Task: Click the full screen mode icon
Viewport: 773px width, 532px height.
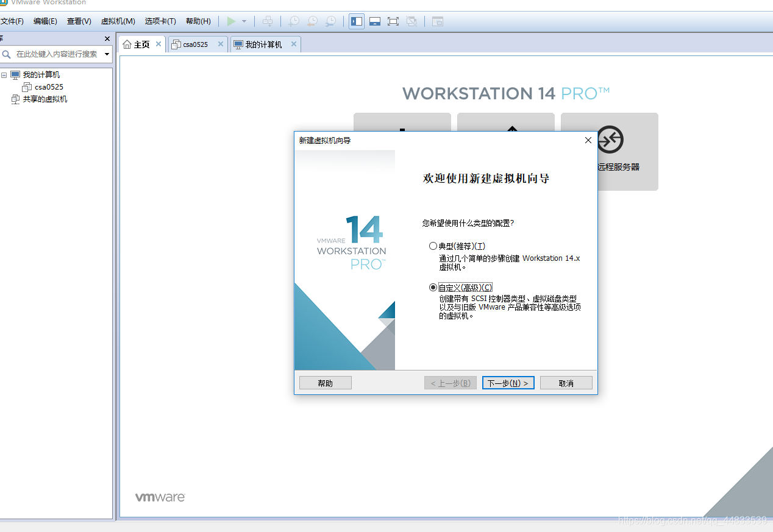Action: click(393, 21)
